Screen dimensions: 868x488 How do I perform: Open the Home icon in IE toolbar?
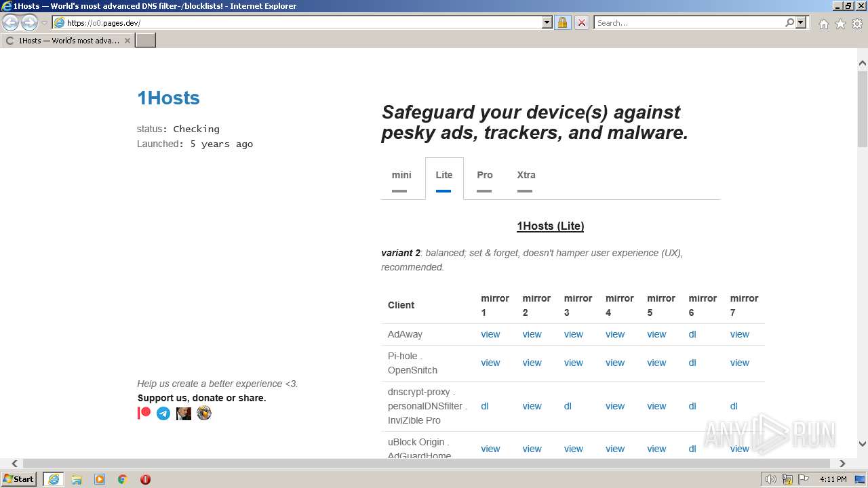(x=823, y=24)
